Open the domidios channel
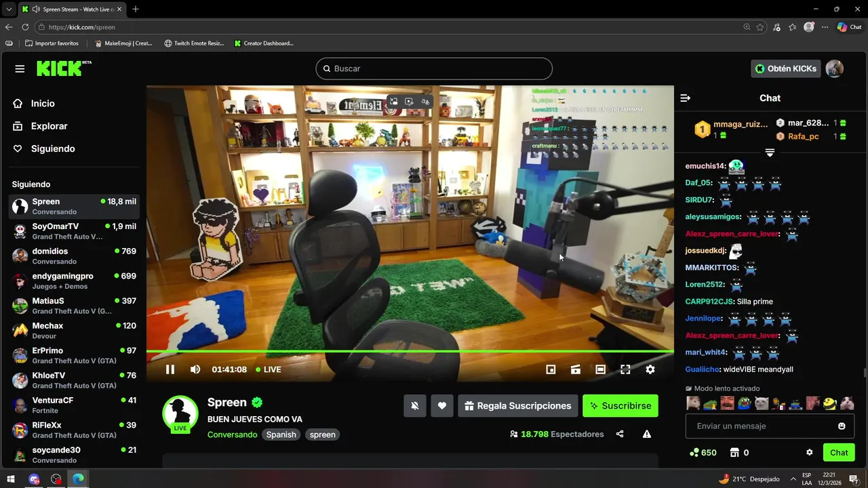 point(74,256)
